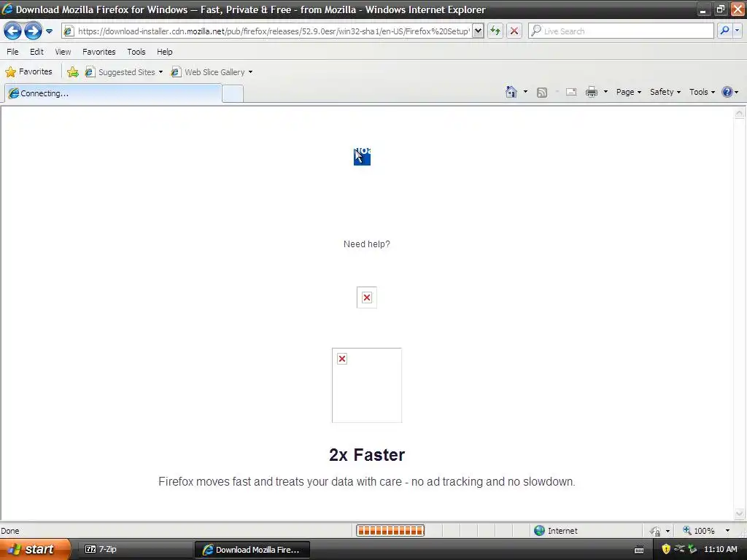This screenshot has height=560, width=747.
Task: Open Suggested Sites link
Action: click(120, 72)
